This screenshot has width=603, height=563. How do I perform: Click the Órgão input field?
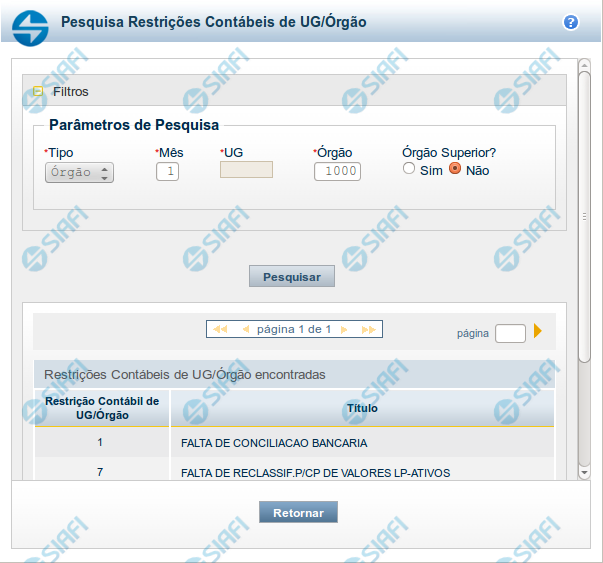pyautogui.click(x=337, y=171)
